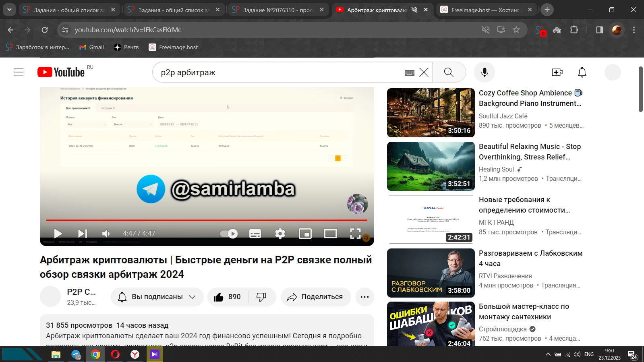Dislike the video
Viewport: 644px width, 362px height.
[x=262, y=297]
